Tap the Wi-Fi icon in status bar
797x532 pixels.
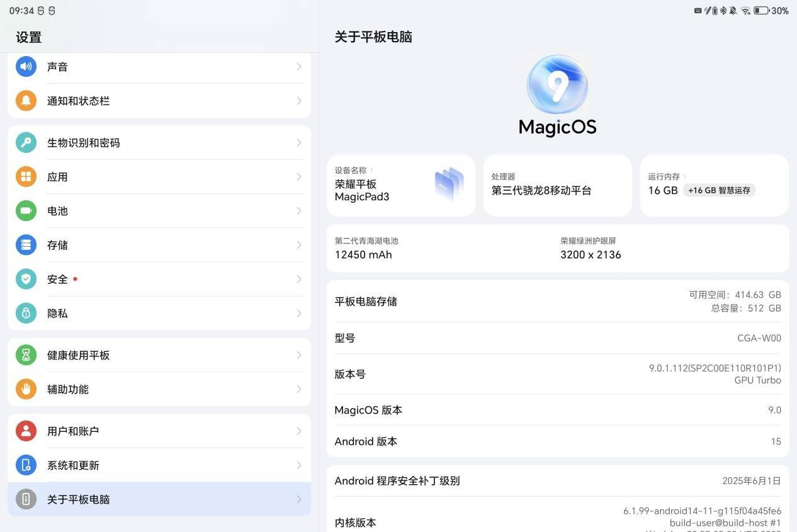click(x=745, y=11)
